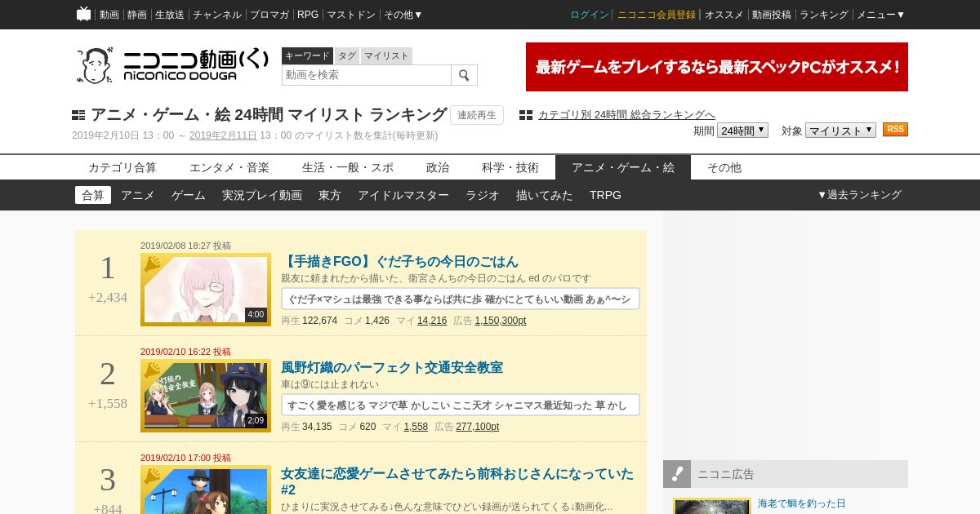Open 【手描きFGO】ぐだ子ちの今日のごはん title
980x514 pixels.
point(399,261)
